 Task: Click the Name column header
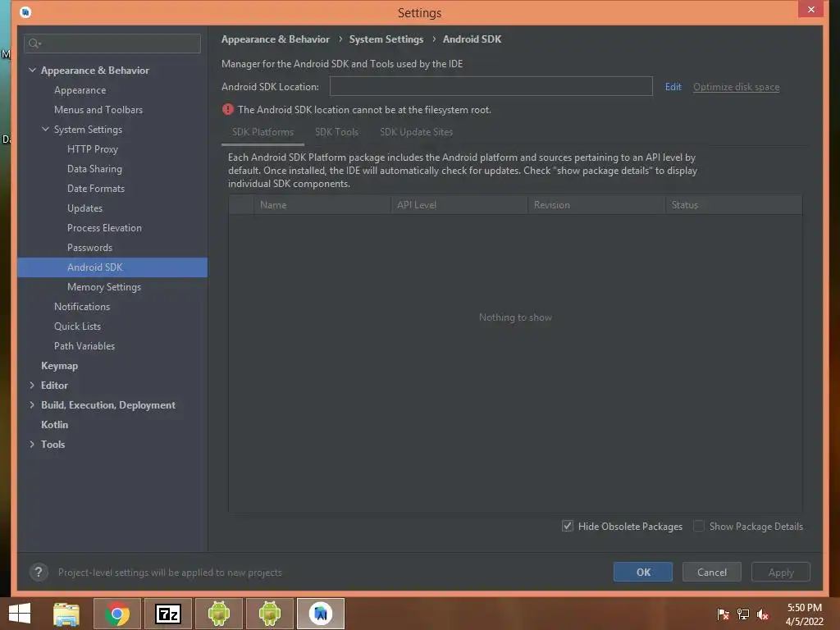[x=322, y=204]
